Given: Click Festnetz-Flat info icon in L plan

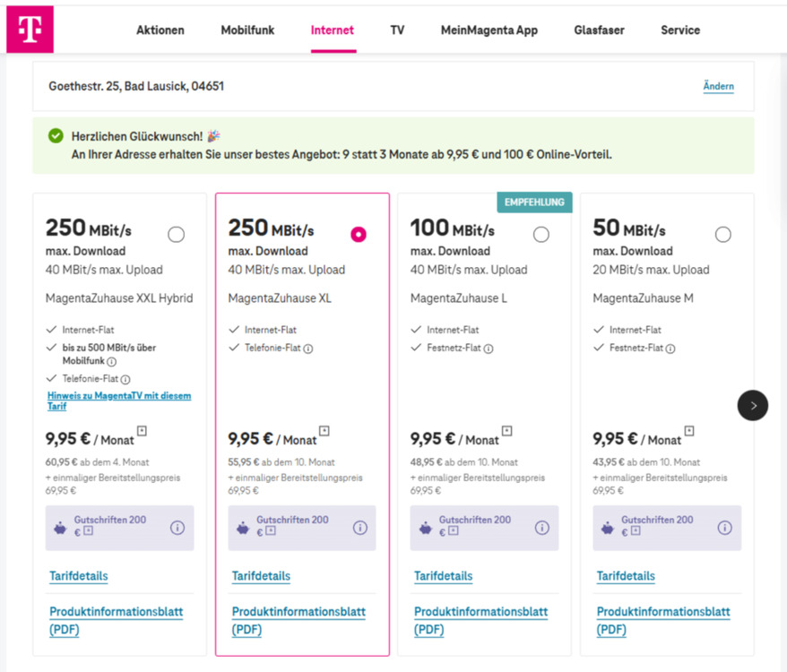Looking at the screenshot, I should (x=489, y=349).
